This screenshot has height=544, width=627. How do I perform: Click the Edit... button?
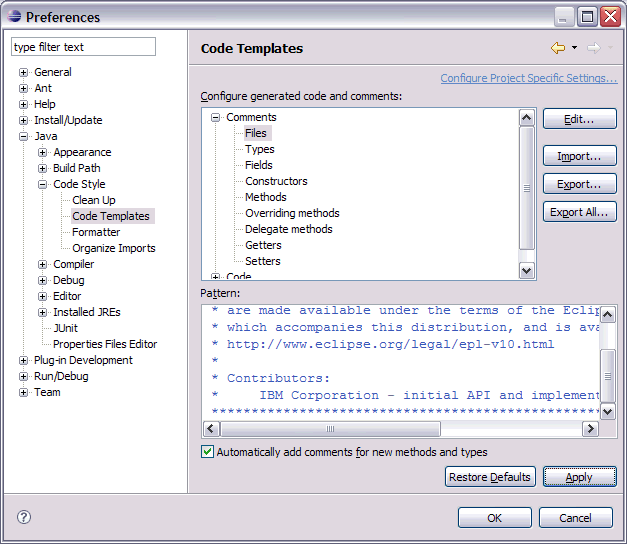pyautogui.click(x=579, y=119)
